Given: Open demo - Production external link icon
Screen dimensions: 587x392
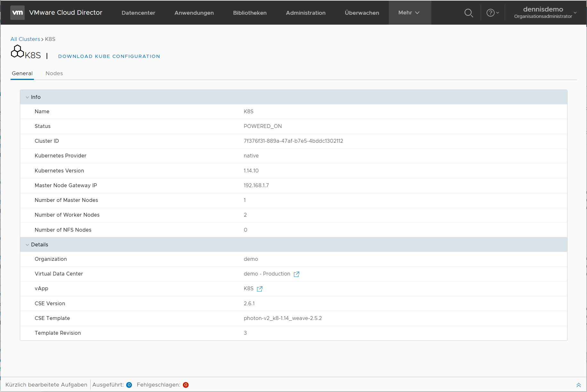Looking at the screenshot, I should click(297, 274).
